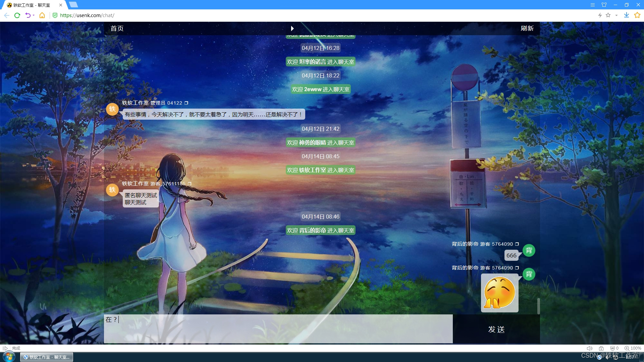
Task: Click the 发送 send button
Action: (496, 329)
